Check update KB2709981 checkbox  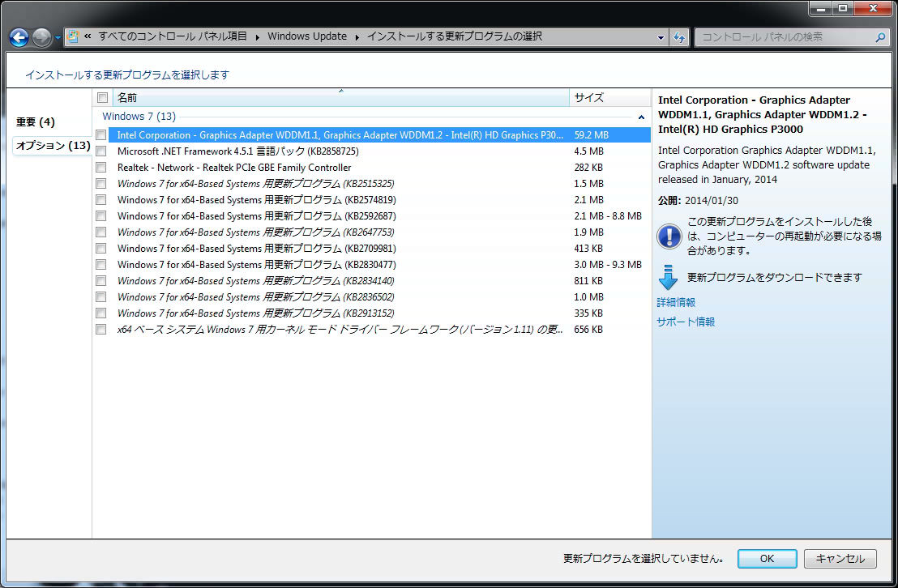[x=101, y=249]
